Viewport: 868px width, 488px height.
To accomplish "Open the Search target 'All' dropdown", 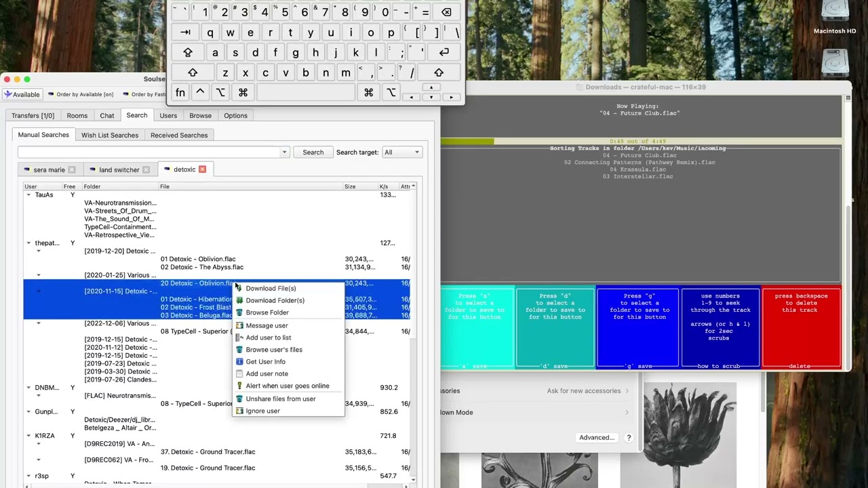I will click(x=401, y=152).
